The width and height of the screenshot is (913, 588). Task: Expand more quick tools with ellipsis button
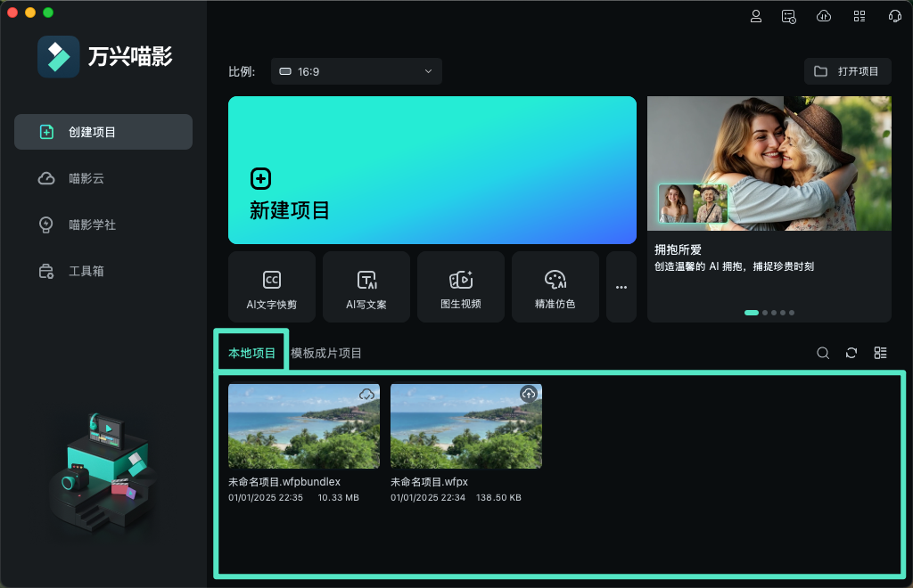click(x=621, y=287)
